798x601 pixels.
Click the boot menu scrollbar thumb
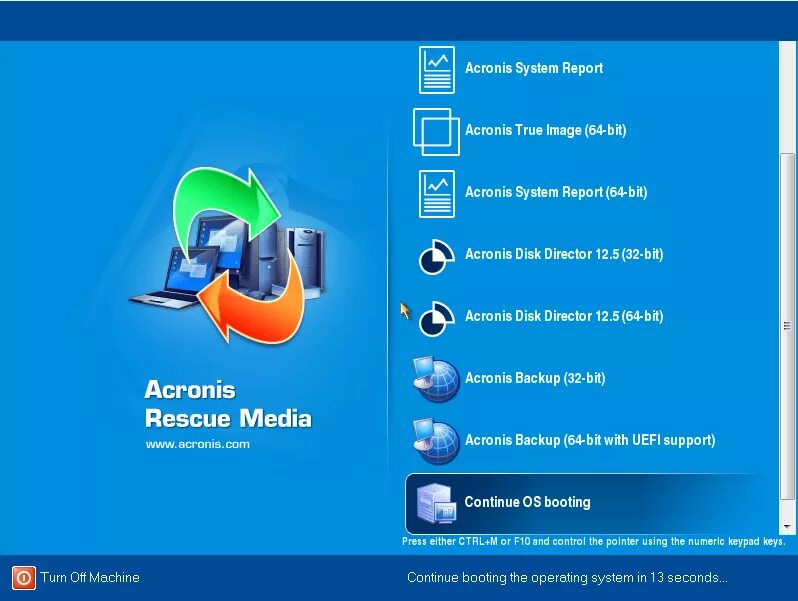787,326
